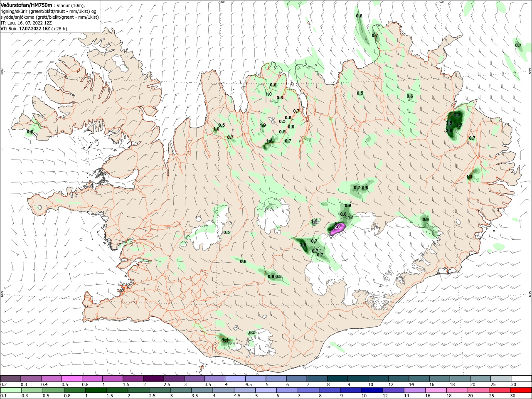
Task: Click the 3.8 precipitation value on the map
Action: [303, 245]
